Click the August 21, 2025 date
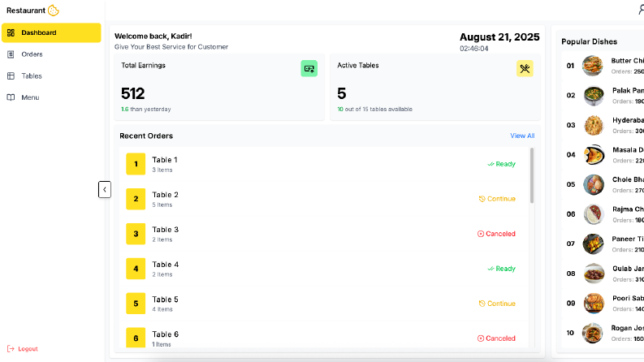The image size is (644, 362). point(499,37)
